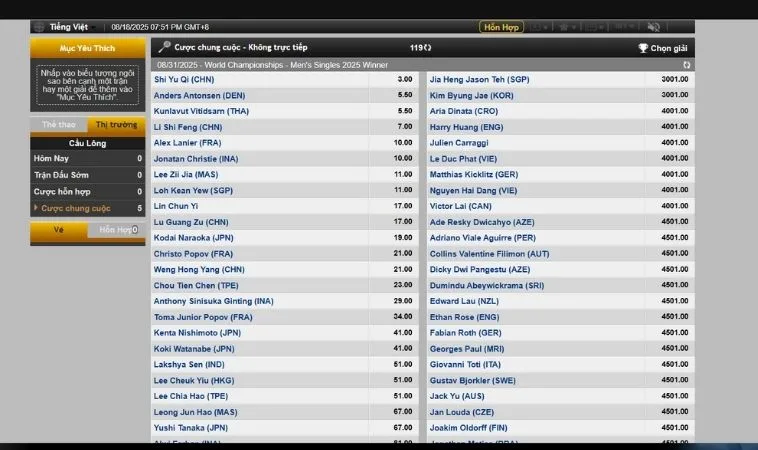Click the Hỗn Hợp button in top bar
Viewport: 758px width, 450px height.
point(501,27)
